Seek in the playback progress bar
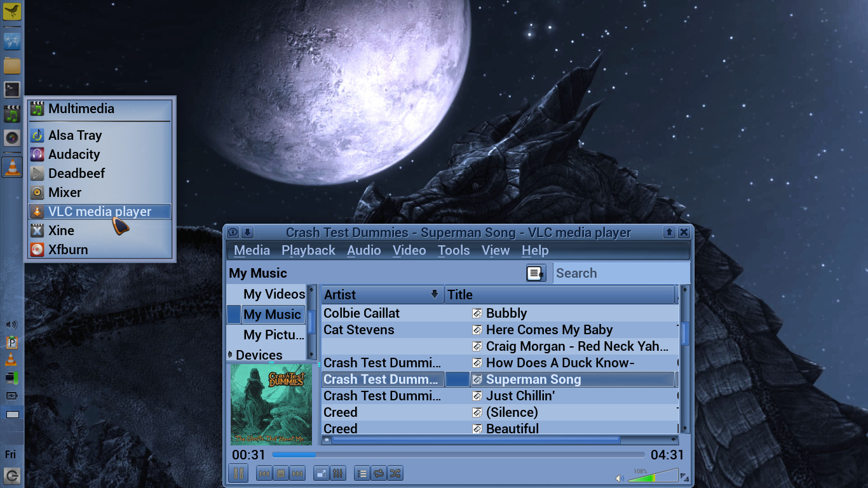This screenshot has height=488, width=868. [458, 455]
